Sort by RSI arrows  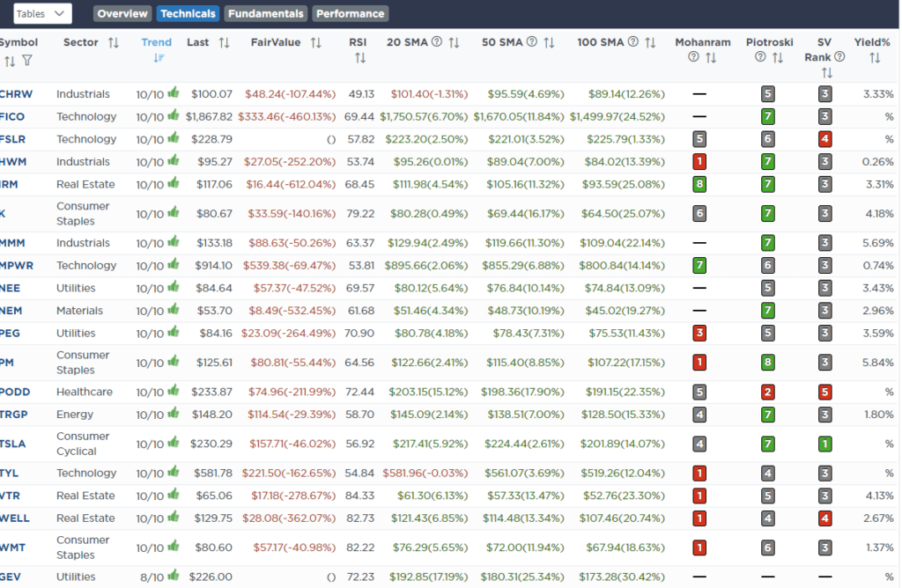(x=360, y=58)
